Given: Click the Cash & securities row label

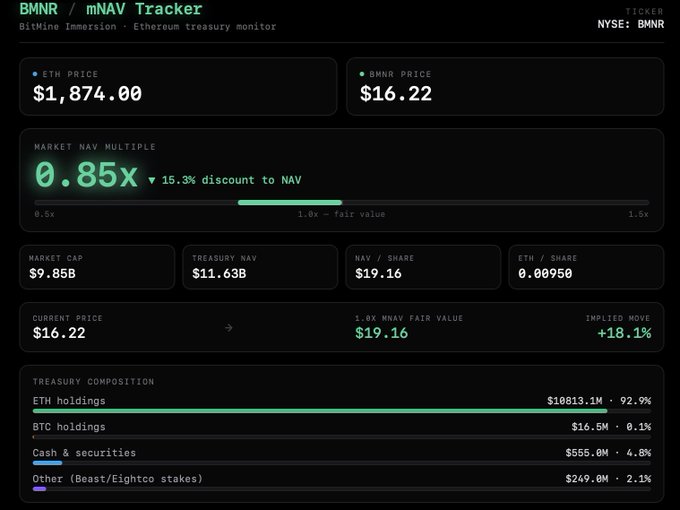Looking at the screenshot, I should [84, 453].
